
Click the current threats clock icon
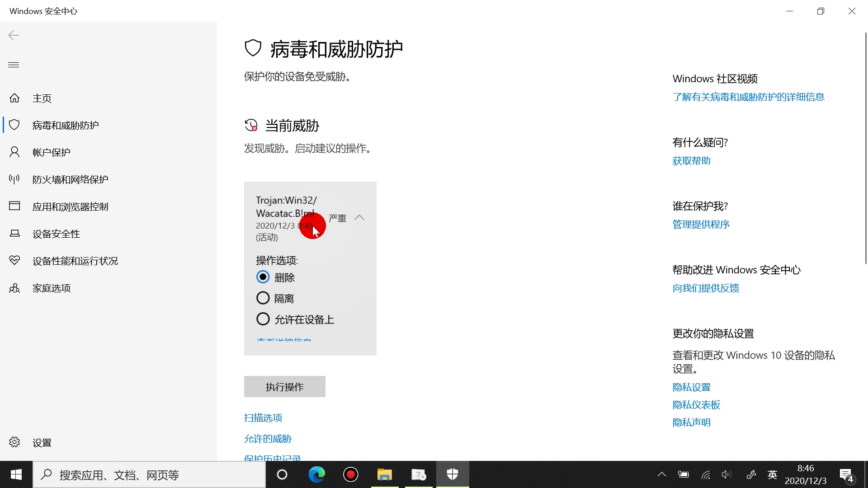[251, 125]
